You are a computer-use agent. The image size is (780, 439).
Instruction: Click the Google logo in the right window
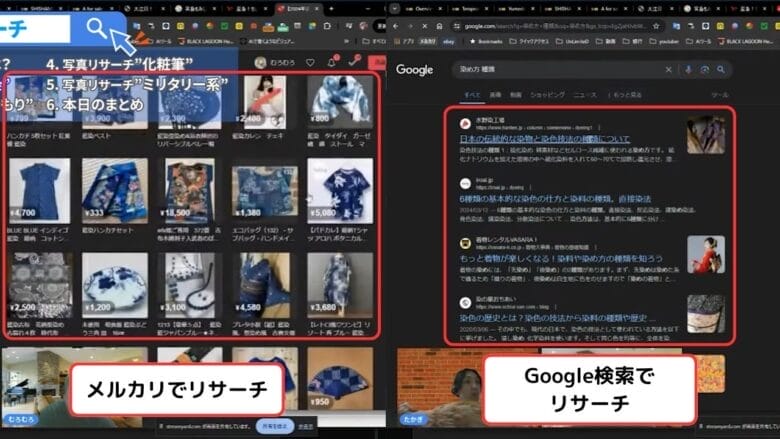414,70
